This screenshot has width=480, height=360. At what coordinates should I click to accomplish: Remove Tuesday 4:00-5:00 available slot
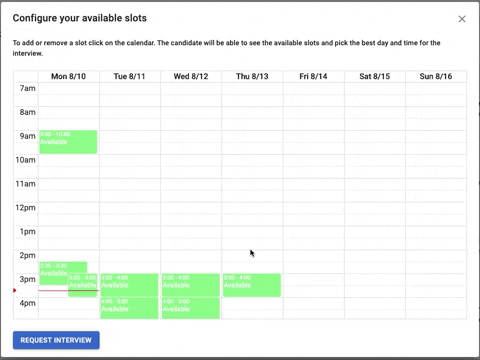[x=129, y=308]
